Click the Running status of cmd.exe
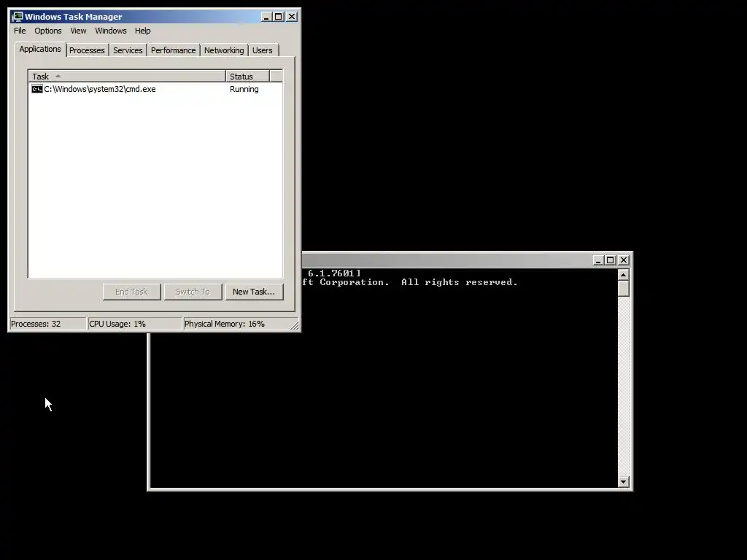 point(244,89)
